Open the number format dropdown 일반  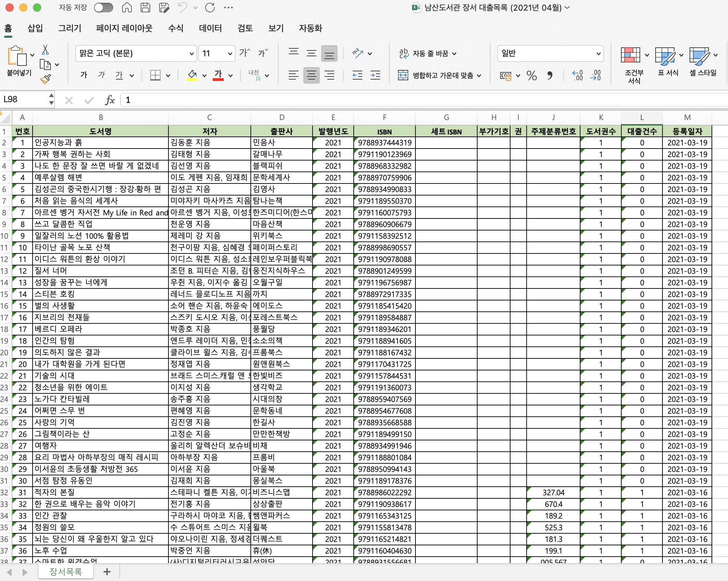coord(598,54)
